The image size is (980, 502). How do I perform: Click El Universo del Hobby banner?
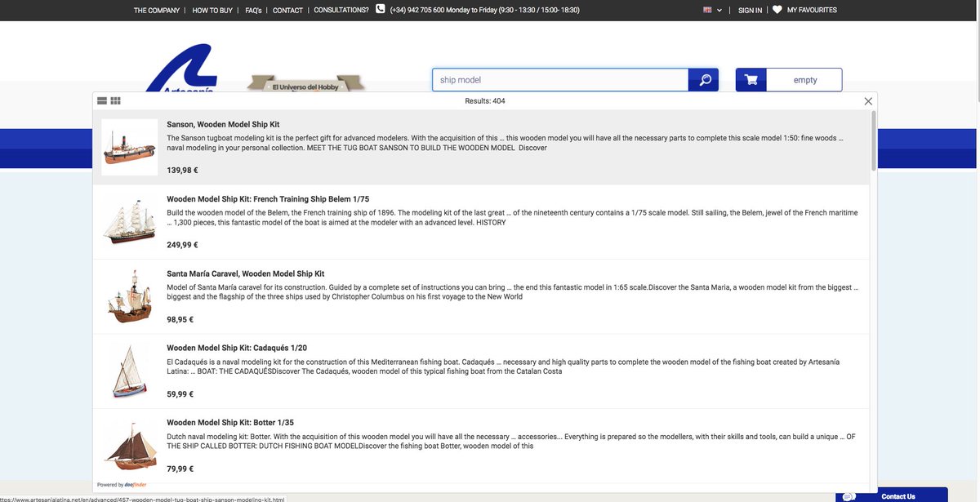tap(305, 84)
